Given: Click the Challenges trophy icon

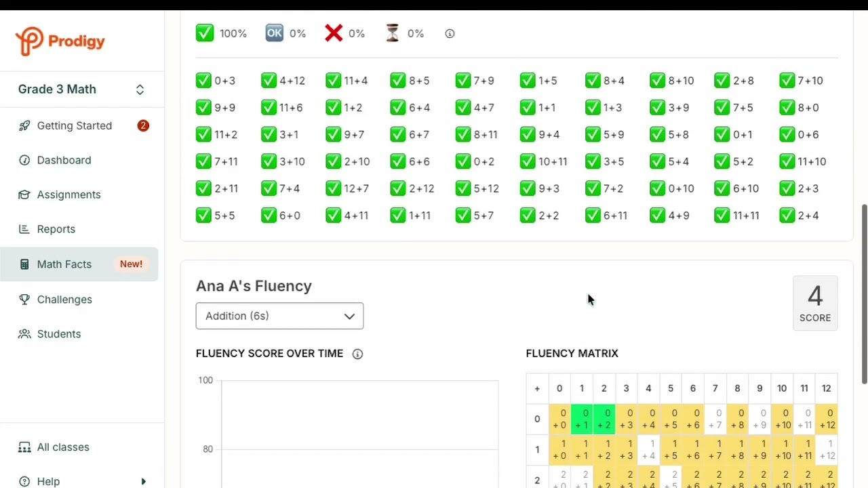Looking at the screenshot, I should tap(24, 300).
